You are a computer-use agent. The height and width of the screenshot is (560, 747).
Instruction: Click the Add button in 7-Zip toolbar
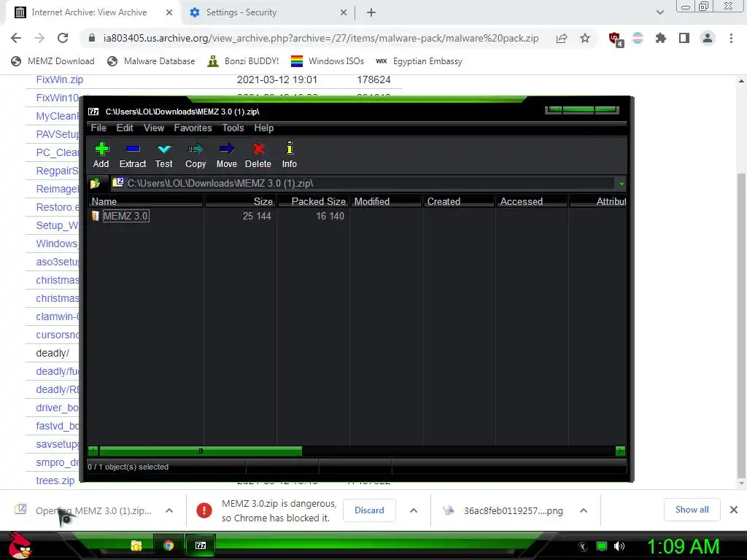point(101,155)
